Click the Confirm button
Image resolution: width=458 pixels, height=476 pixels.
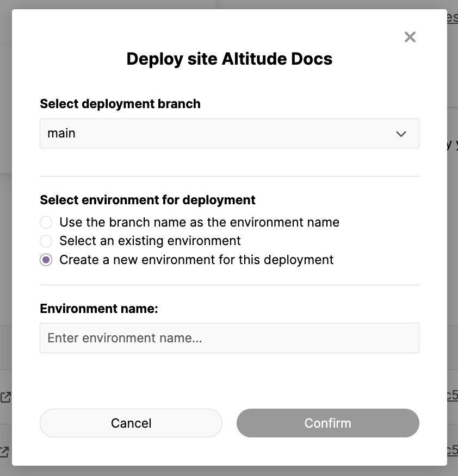[x=328, y=423]
